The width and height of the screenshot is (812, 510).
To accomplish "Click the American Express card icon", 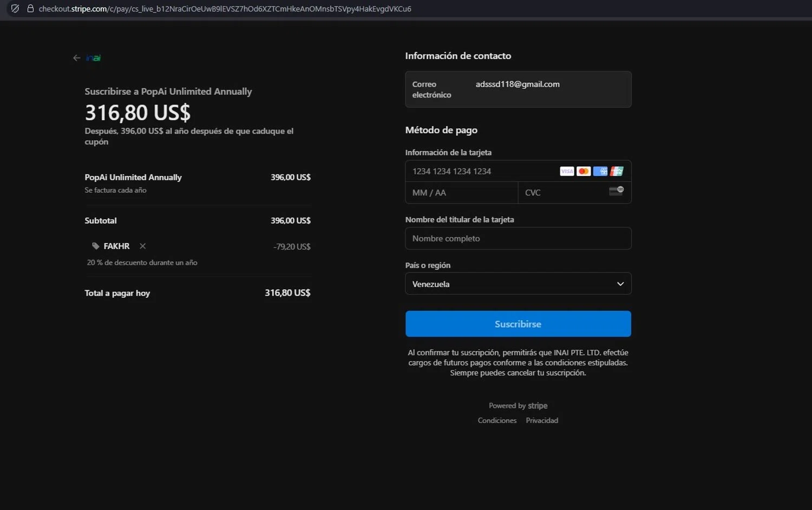I will 600,171.
